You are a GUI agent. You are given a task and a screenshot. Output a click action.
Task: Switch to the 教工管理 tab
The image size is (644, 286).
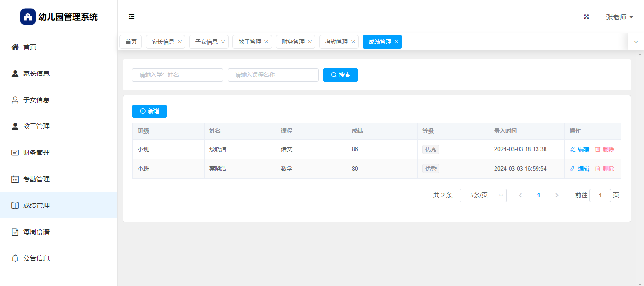249,42
